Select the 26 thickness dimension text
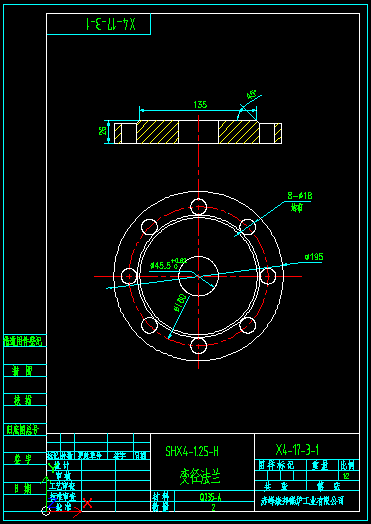 (x=103, y=131)
